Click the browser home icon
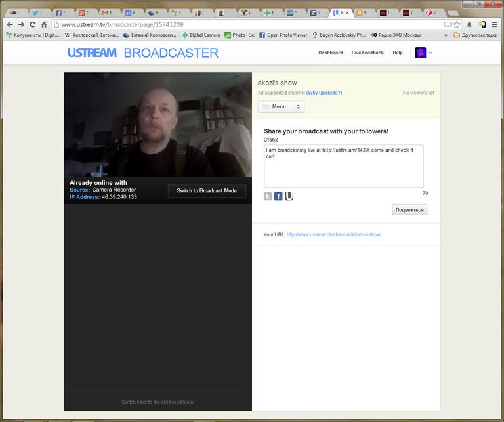504x422 pixels. coord(44,24)
